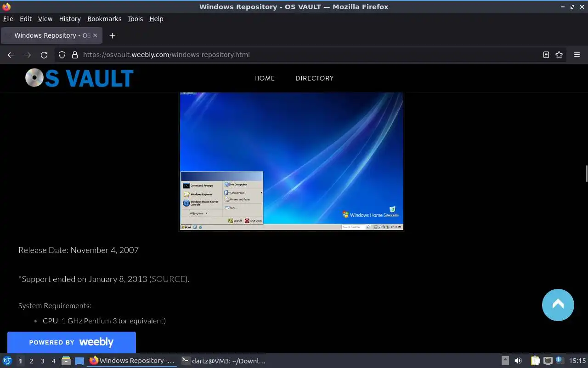The height and width of the screenshot is (368, 588).
Task: Close the Windows Repository tab
Action: coord(95,35)
